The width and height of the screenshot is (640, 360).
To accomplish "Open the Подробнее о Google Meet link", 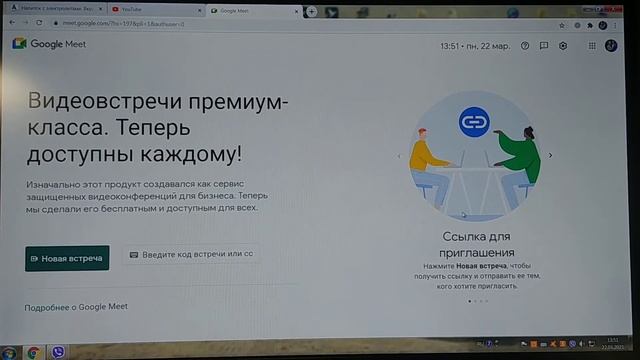I will (76, 307).
